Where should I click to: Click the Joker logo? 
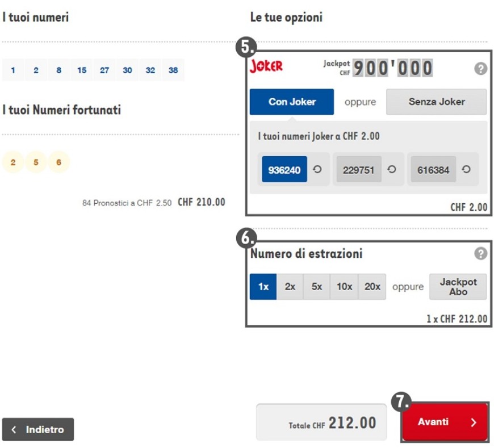click(266, 66)
